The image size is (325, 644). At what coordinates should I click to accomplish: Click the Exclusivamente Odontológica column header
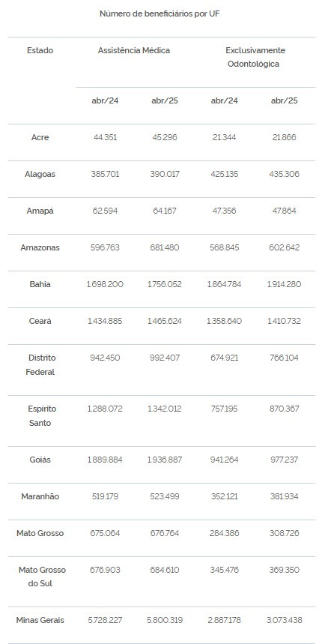[x=254, y=57]
